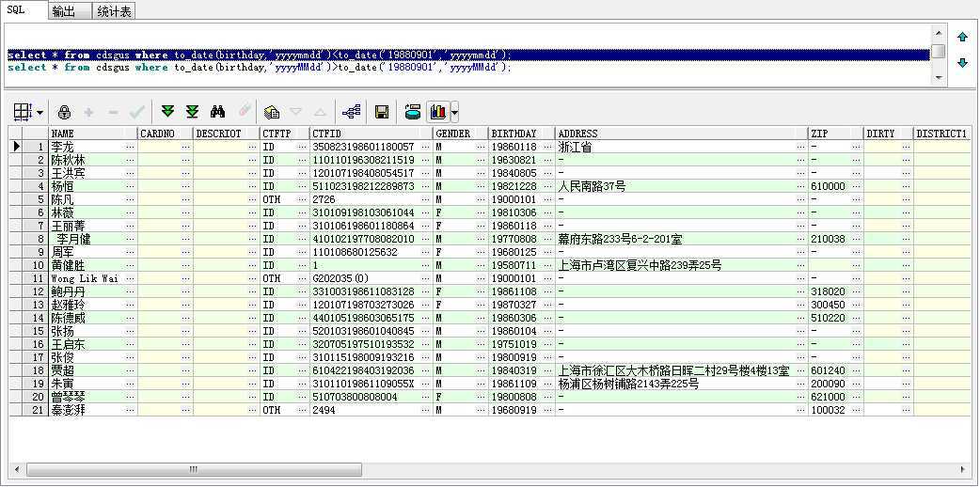Click the BIRTHDAY column header

point(514,134)
